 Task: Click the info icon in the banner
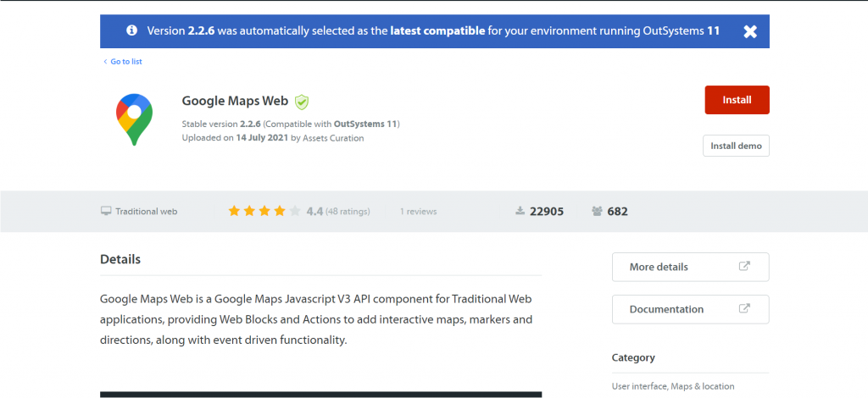[131, 30]
